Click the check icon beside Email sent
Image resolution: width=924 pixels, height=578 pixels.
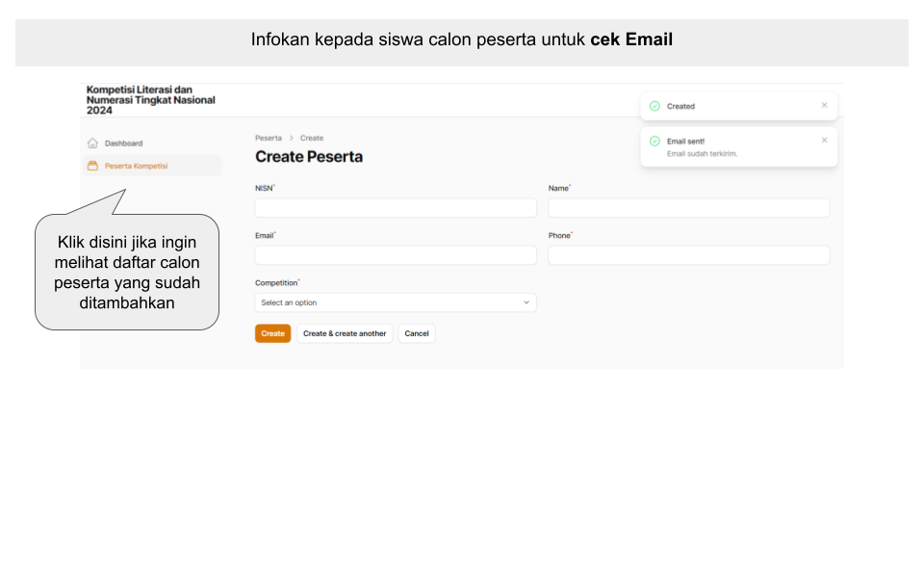654,141
